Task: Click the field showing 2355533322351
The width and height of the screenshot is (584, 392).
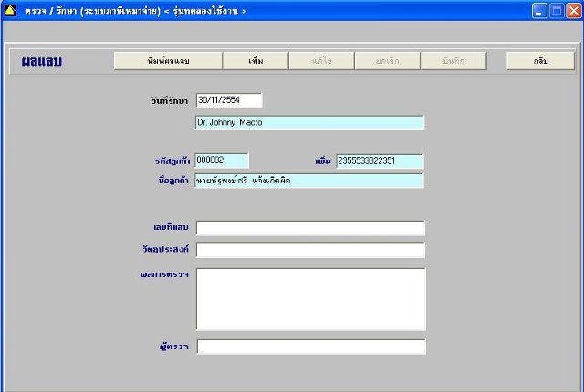Action: coord(380,161)
